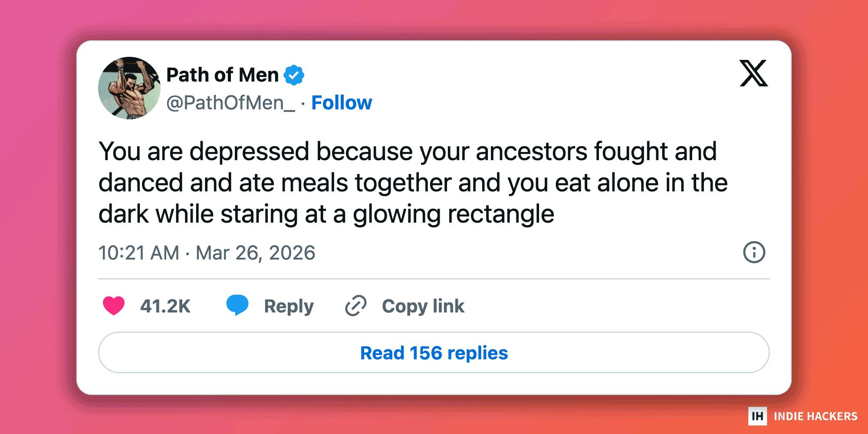Click the INDIE HACKERS watermark text
Viewport: 868px width, 434px height.
pyautogui.click(x=815, y=416)
